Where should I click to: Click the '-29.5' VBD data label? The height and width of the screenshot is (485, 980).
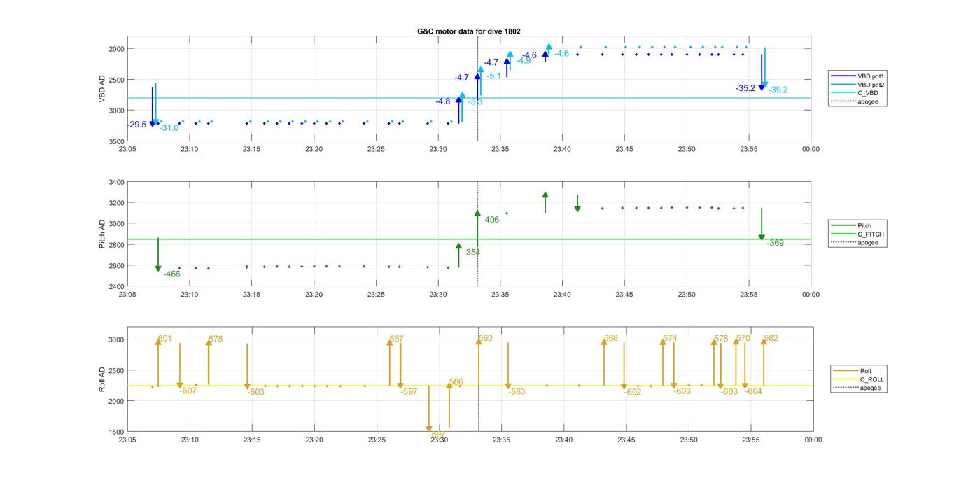tap(137, 125)
